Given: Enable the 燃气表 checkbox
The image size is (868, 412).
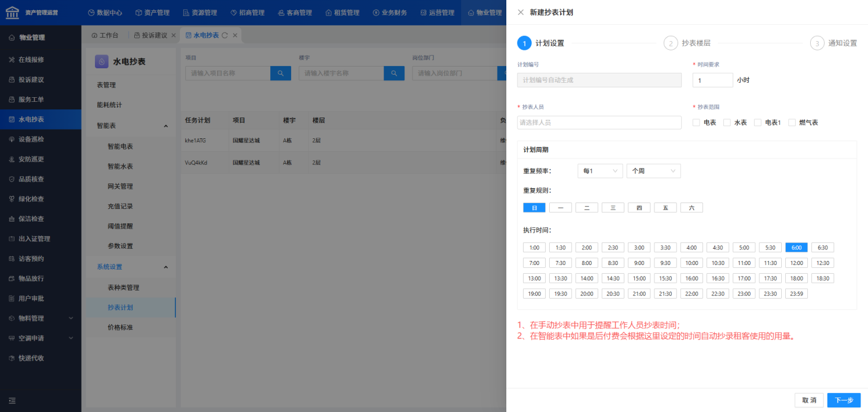Looking at the screenshot, I should click(x=792, y=123).
